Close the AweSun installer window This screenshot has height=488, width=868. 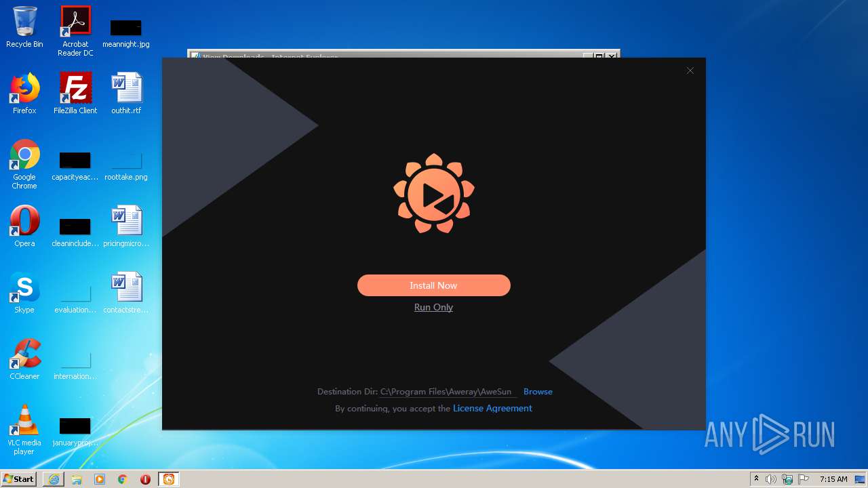click(x=690, y=70)
